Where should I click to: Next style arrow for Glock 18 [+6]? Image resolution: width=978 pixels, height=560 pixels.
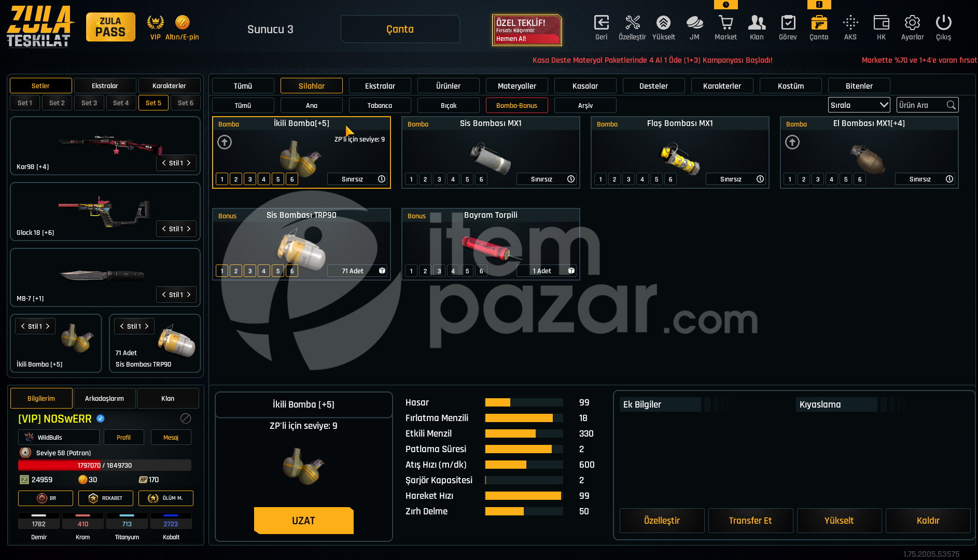(x=189, y=229)
